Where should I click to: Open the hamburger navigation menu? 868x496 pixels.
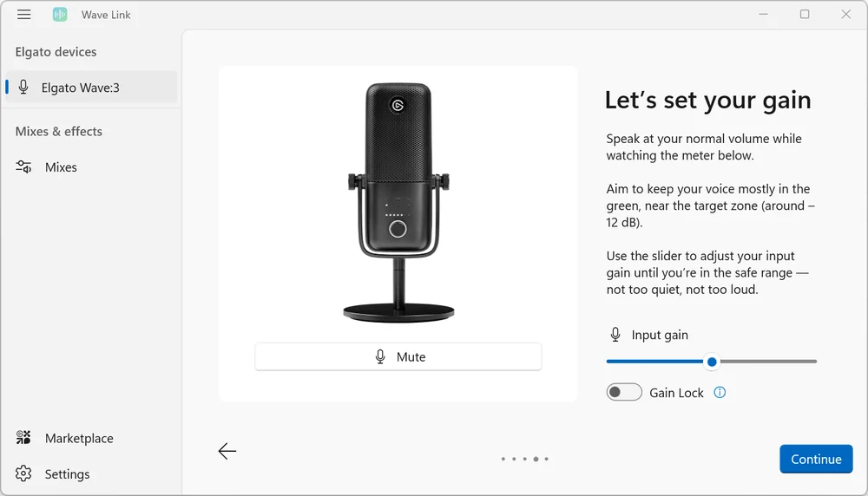tap(24, 15)
